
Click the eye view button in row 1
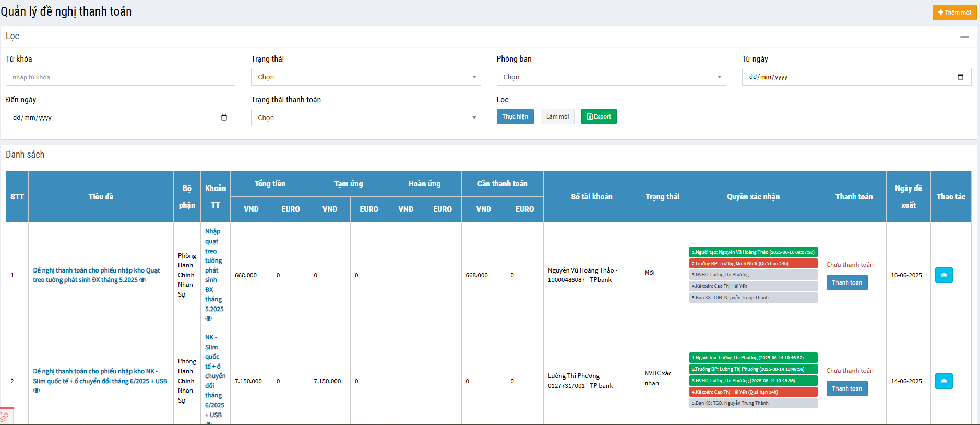(x=943, y=275)
